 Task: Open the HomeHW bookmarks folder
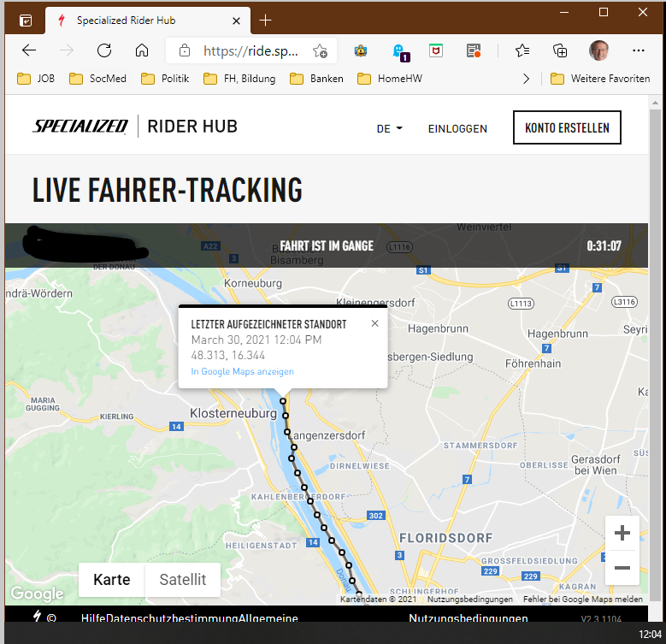coord(390,79)
